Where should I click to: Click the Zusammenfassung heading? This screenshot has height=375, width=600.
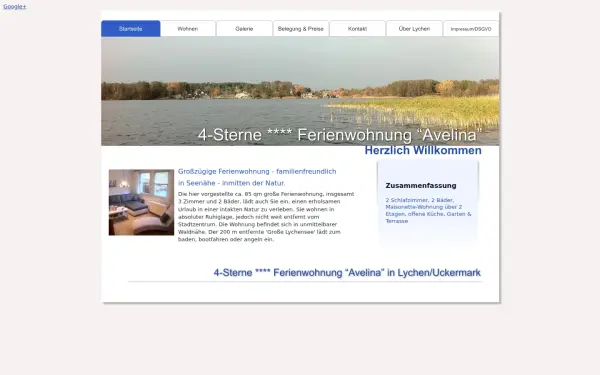tap(421, 186)
